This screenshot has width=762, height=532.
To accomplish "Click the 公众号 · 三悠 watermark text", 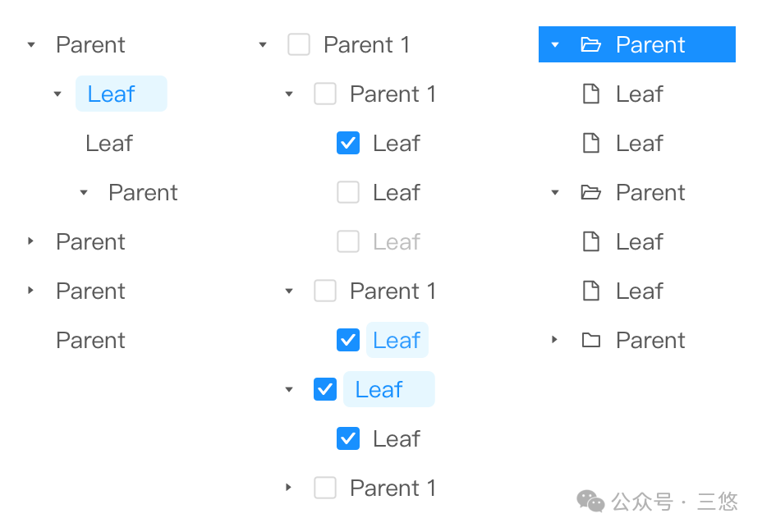I will point(675,501).
